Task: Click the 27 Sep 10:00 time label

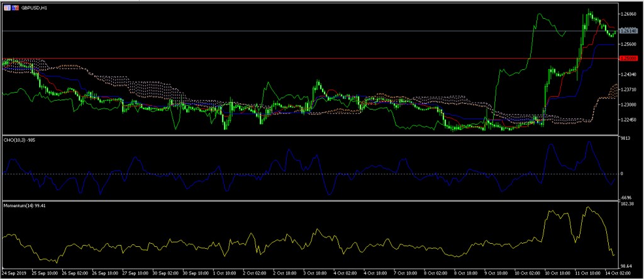Action: coord(135,273)
